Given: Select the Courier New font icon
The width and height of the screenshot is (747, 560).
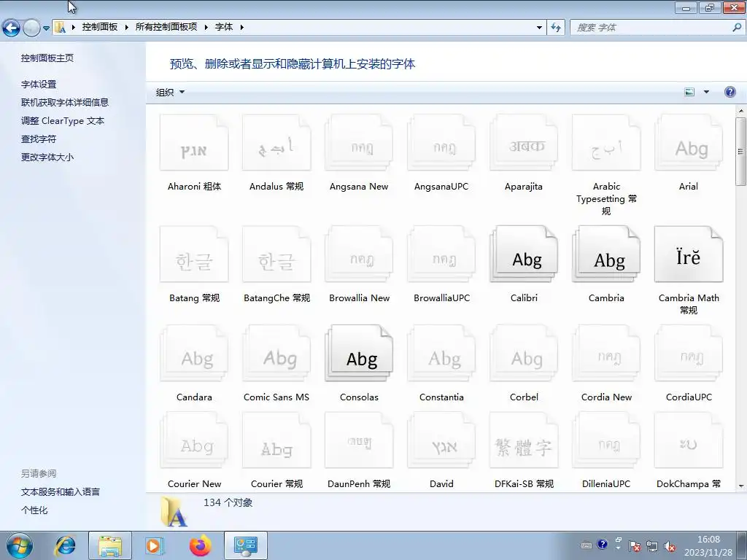Looking at the screenshot, I should [194, 440].
